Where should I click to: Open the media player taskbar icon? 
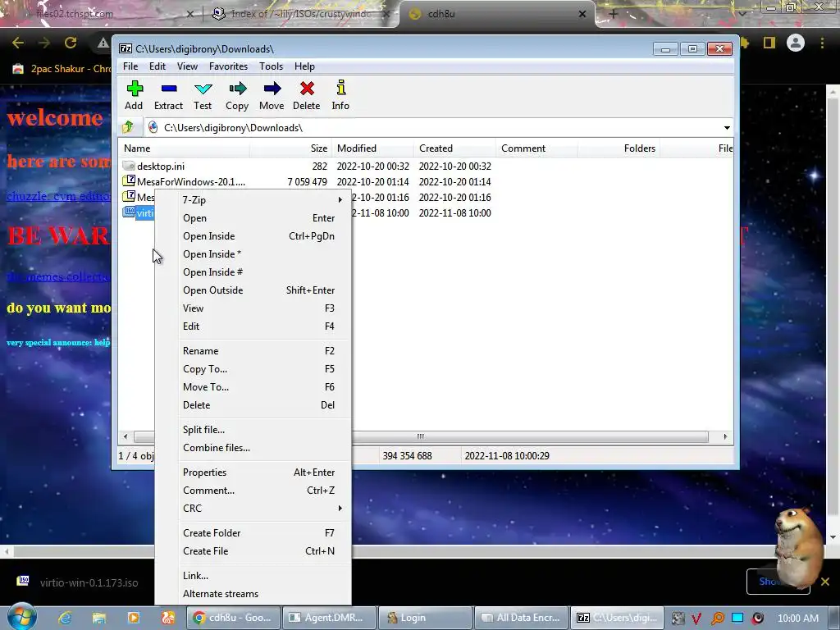click(x=134, y=618)
